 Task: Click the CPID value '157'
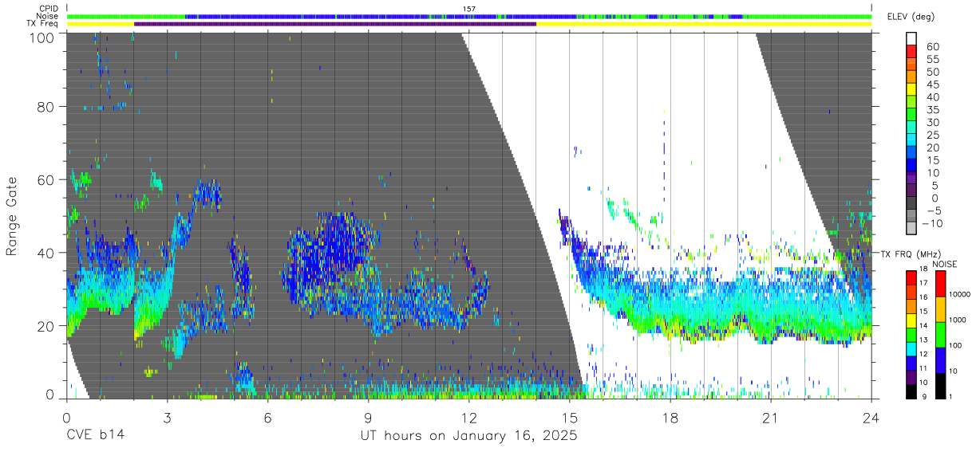tap(469, 9)
